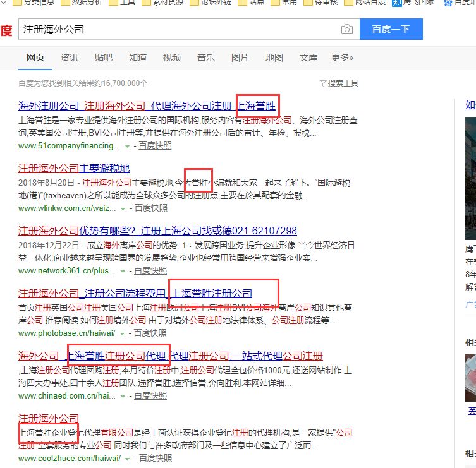The image size is (476, 468).
Task: Open result 注册海外公司优势有哪些
Action: coord(157,231)
